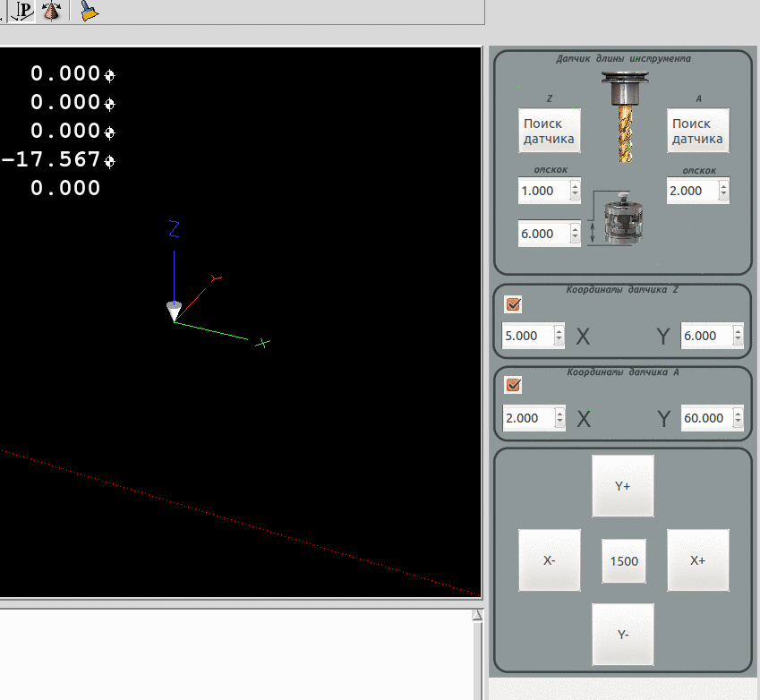This screenshot has width=760, height=700.
Task: Toggle the Z sensor coordinates checkbox
Action: point(513,304)
